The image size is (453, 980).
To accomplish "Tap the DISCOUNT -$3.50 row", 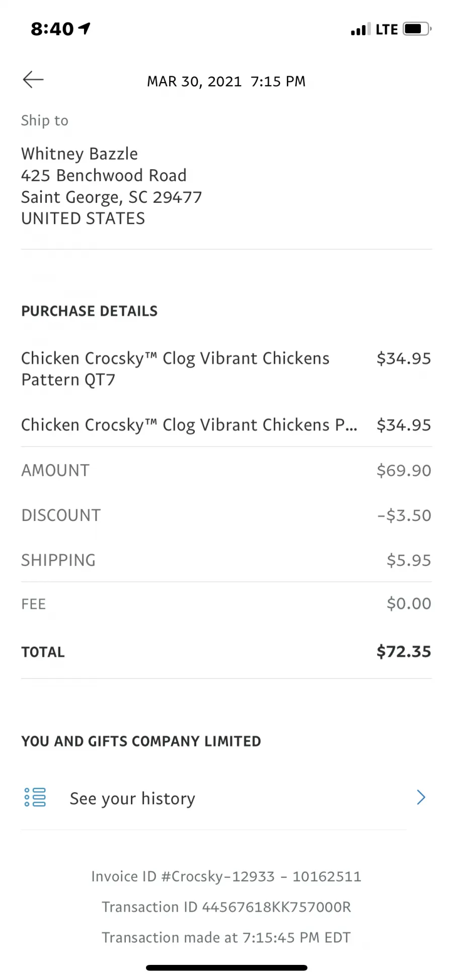I will point(226,515).
